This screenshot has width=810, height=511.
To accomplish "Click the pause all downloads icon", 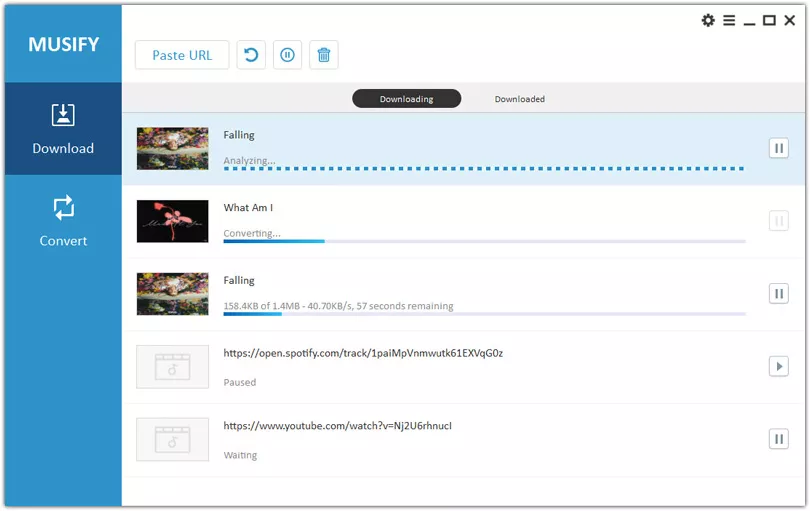I will tap(287, 55).
